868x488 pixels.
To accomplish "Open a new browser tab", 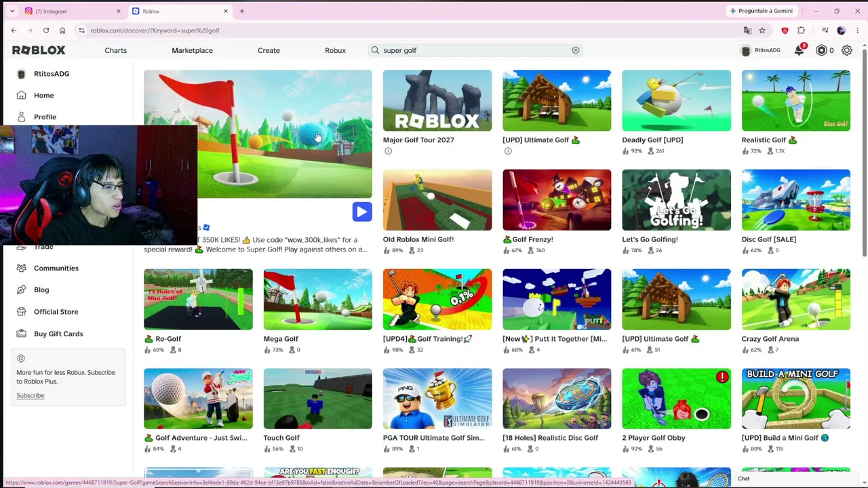I will pos(241,11).
